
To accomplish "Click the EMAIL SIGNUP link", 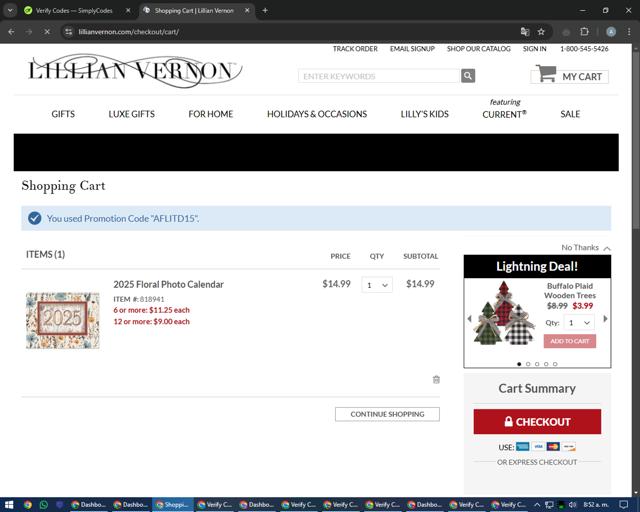I will 412,49.
